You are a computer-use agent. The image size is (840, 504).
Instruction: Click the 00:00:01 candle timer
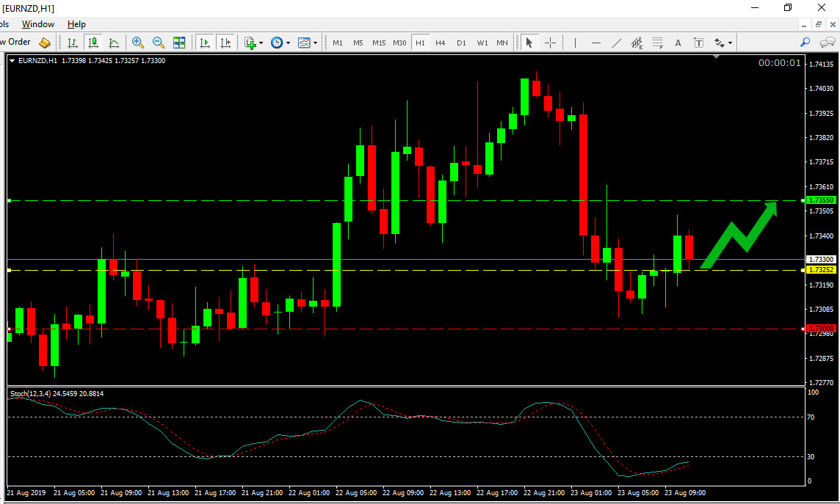[x=780, y=63]
